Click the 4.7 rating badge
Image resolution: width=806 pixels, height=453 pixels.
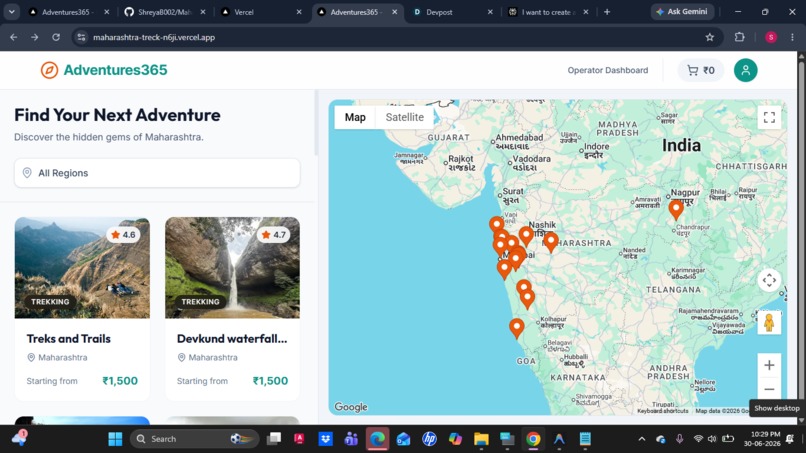point(273,235)
